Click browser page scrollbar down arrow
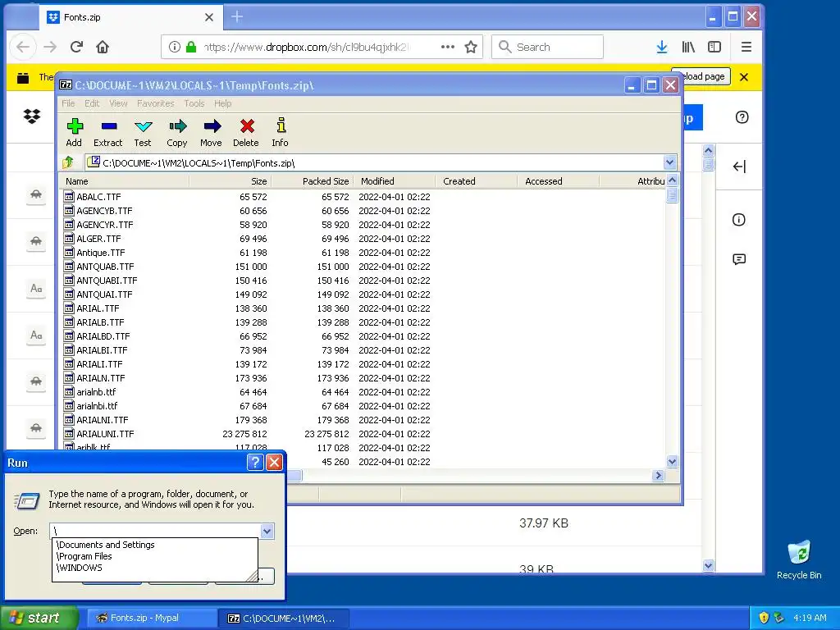Viewport: 840px width, 630px height. [x=708, y=565]
